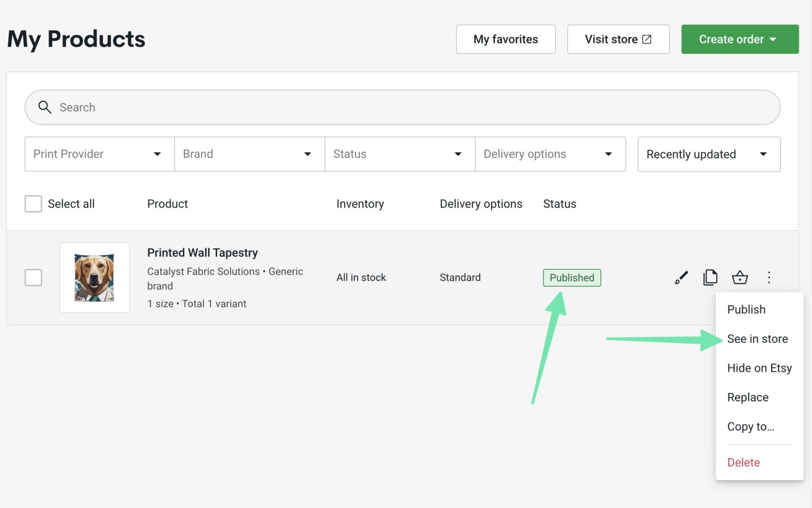
Task: Open the Print Provider filter dropdown
Action: pyautogui.click(x=99, y=154)
